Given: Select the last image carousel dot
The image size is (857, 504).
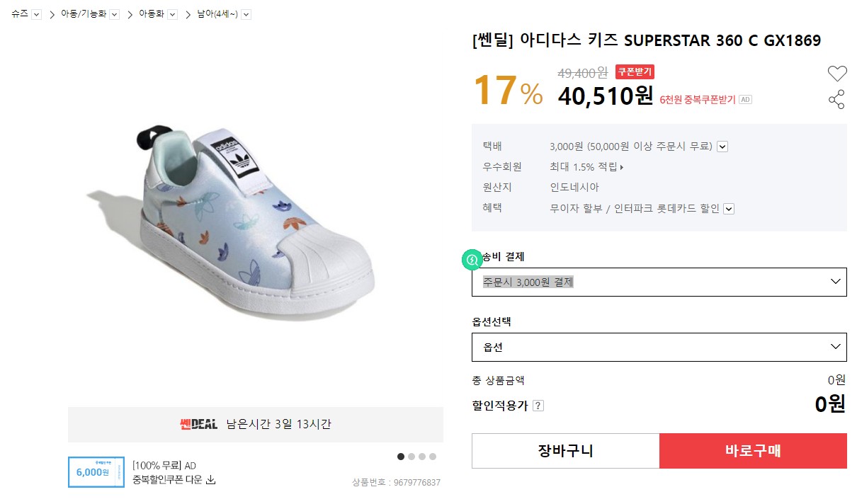Looking at the screenshot, I should 433,457.
